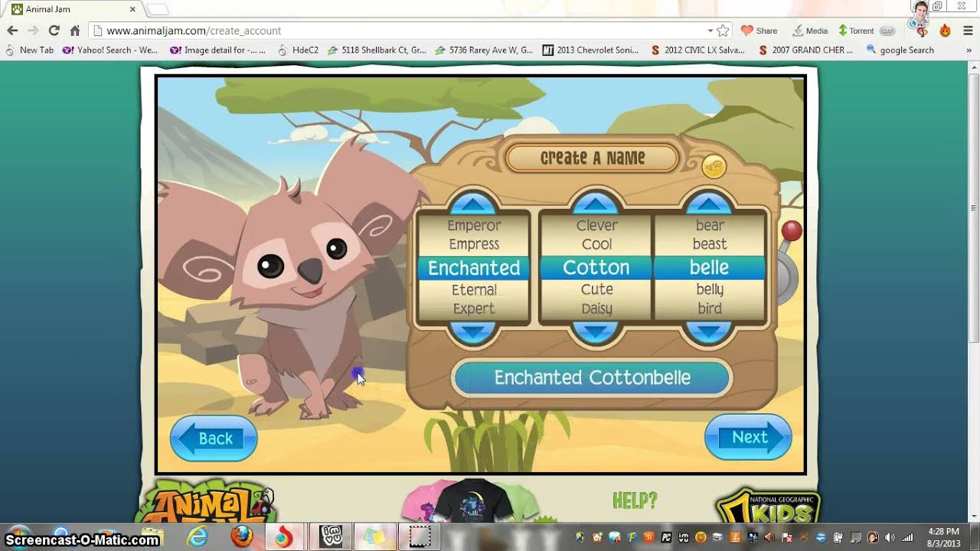Select the Animal Jam browser tab

tap(73, 9)
